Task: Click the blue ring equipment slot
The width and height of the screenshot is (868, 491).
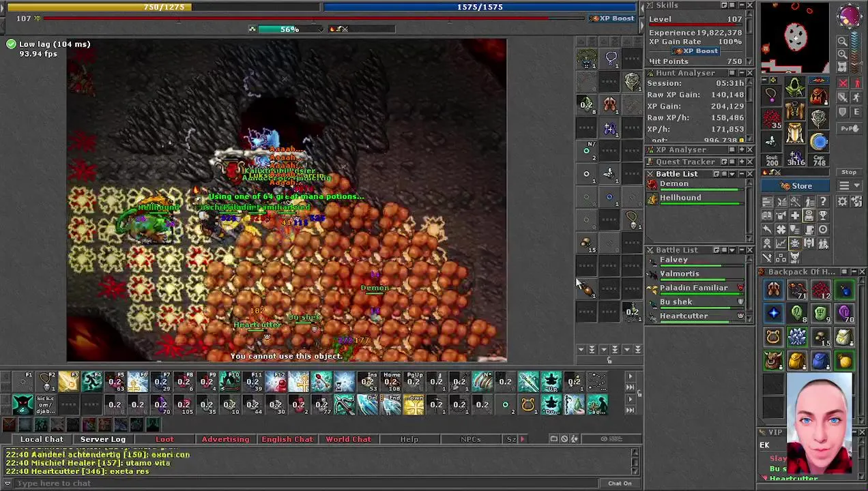Action: 819,140
